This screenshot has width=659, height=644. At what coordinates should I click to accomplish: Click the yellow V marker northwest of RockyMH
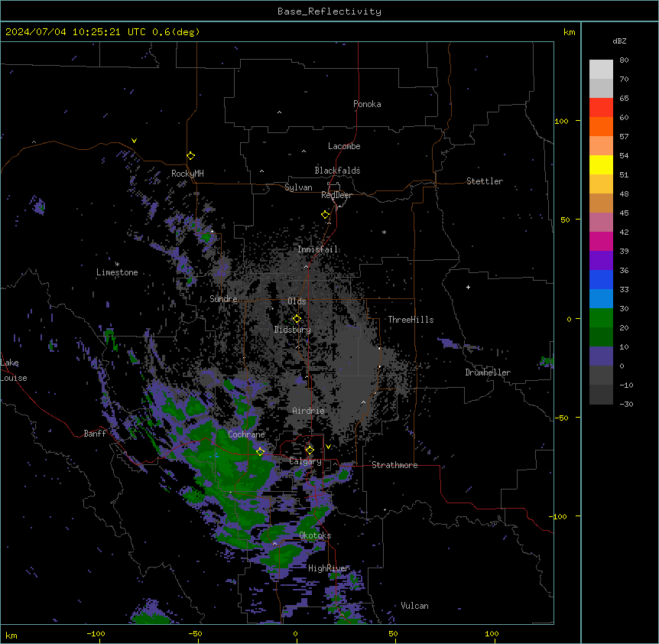(134, 141)
